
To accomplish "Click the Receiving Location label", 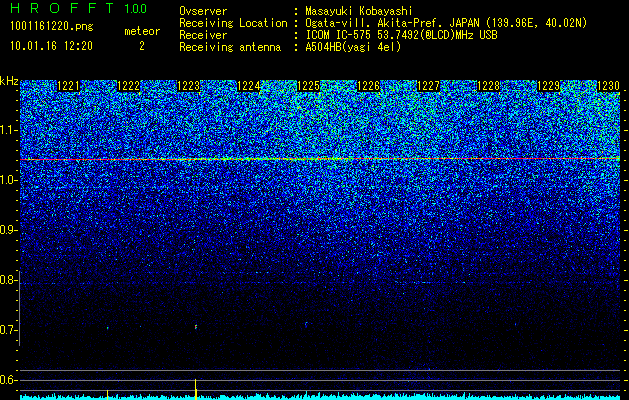I will tap(233, 23).
